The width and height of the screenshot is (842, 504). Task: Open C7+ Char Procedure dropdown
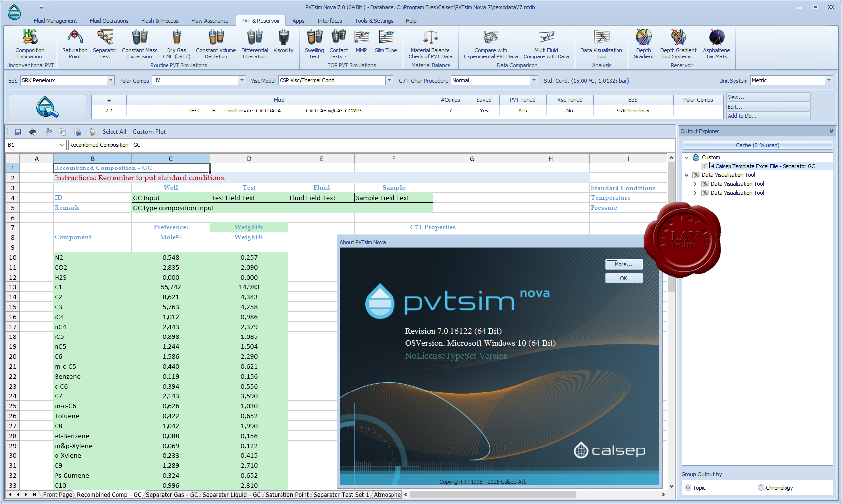pos(534,80)
